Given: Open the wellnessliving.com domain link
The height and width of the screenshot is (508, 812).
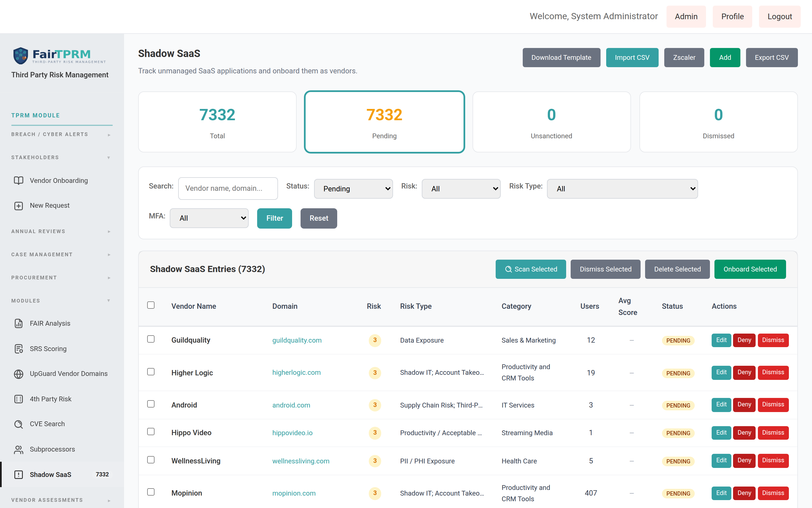Looking at the screenshot, I should coord(301,461).
